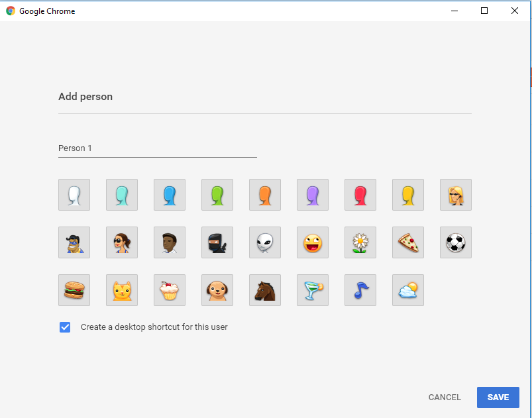Screen dimensions: 532x418
Task: Save the new person profile
Action: [x=498, y=397]
